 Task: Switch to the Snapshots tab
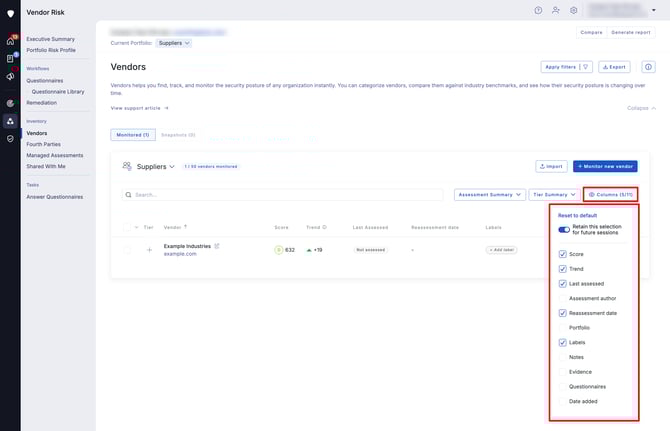click(178, 135)
